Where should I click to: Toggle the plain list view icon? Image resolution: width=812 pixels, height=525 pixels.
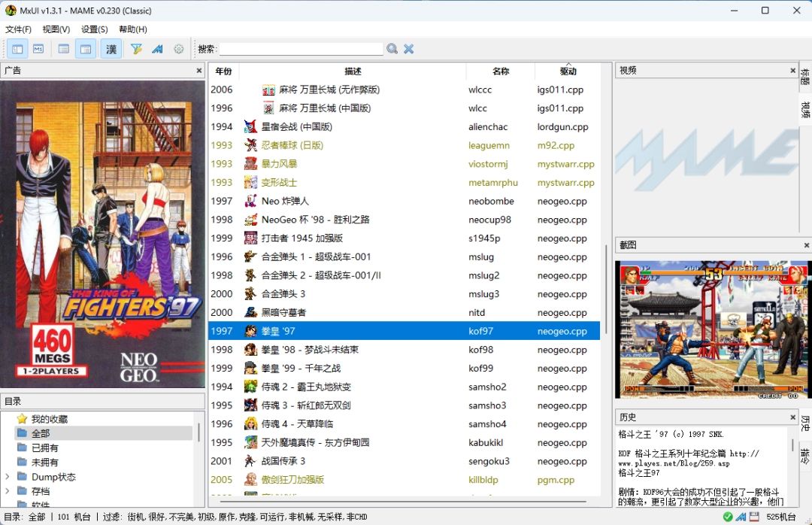pos(63,48)
